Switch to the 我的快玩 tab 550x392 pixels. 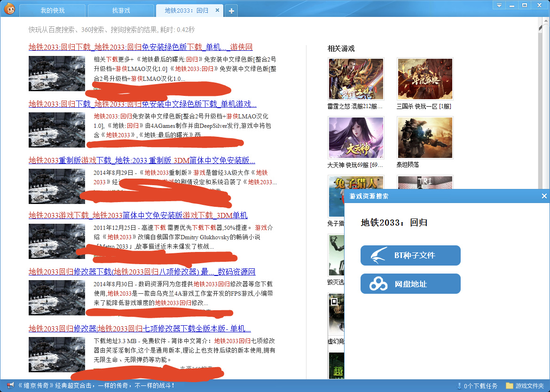pyautogui.click(x=53, y=10)
